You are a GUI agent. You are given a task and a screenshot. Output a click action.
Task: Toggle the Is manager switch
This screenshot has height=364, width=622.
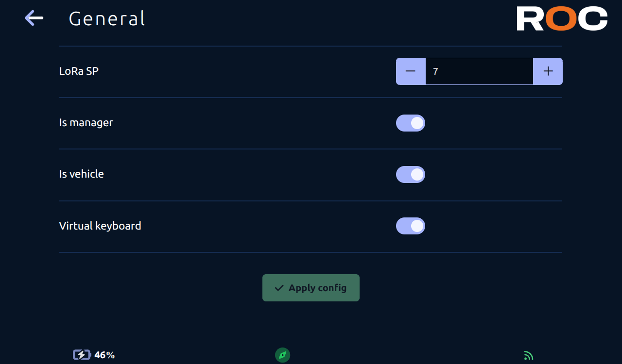pos(411,123)
